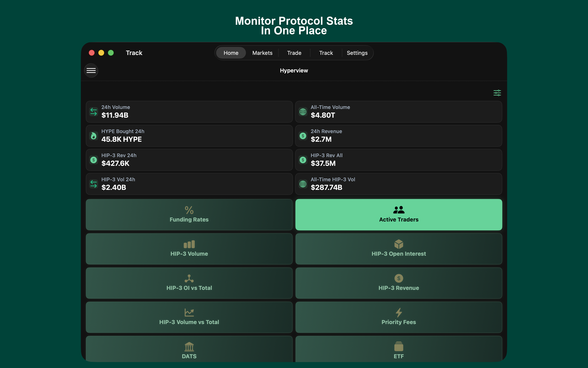Go to the Trade tab

294,53
